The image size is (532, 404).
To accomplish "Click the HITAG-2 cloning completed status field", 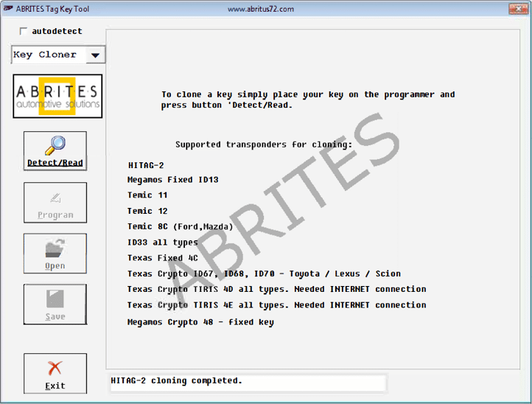I will [247, 382].
